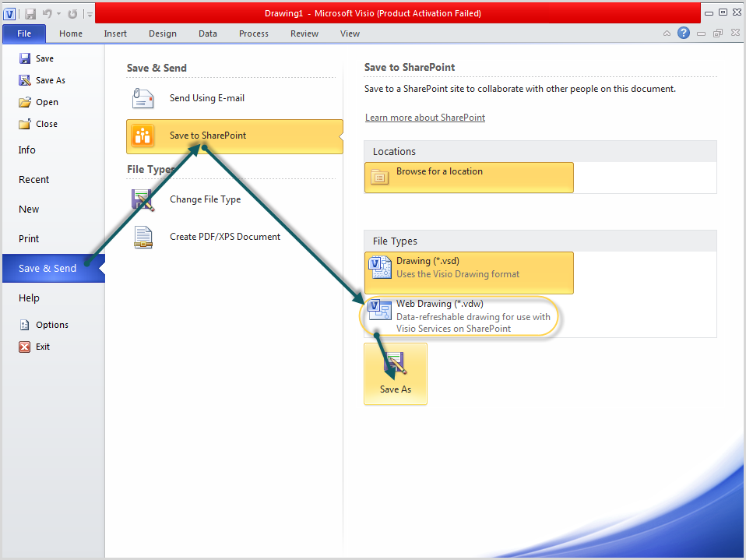Open the Learn more about SharePoint link
746x560 pixels.
point(425,118)
